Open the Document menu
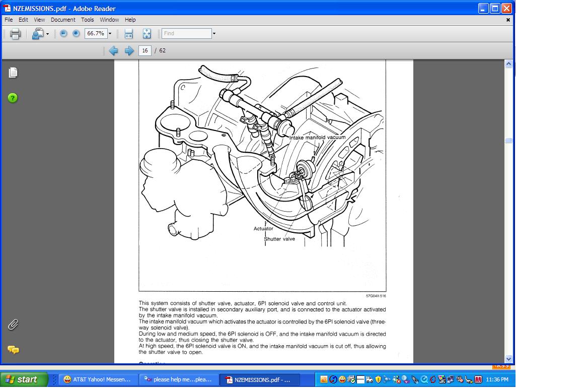Image resolution: width=588 pixels, height=392 pixels. (63, 20)
